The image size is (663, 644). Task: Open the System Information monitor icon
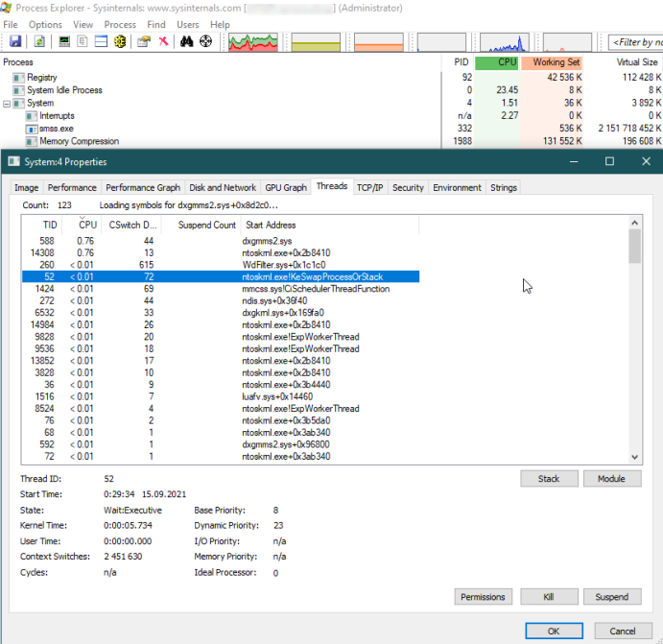pos(64,41)
